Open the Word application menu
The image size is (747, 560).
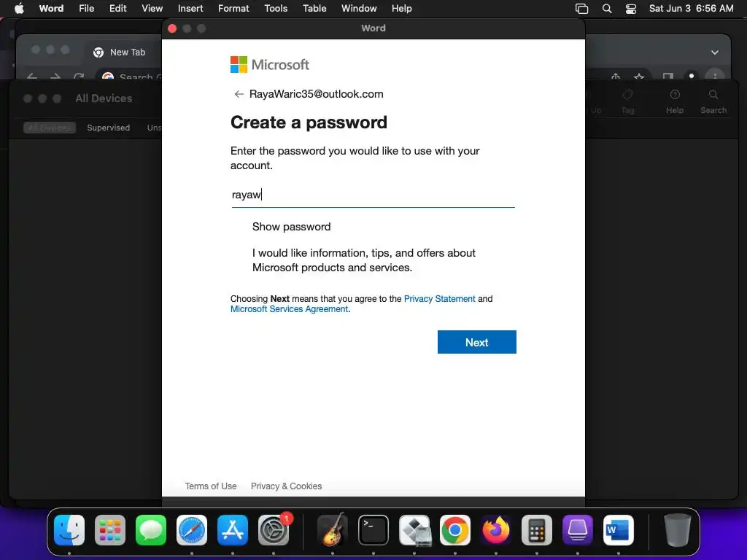click(51, 9)
